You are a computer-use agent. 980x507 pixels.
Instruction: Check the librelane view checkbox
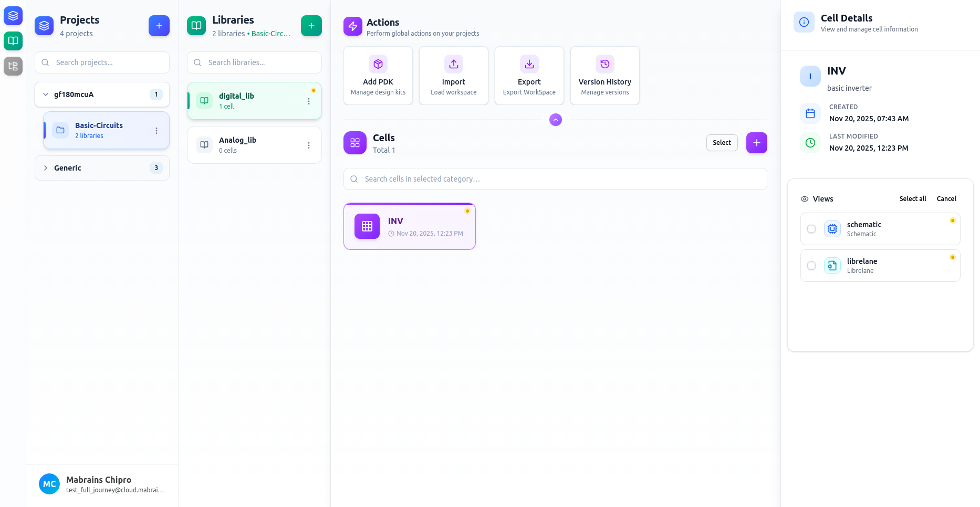coord(811,266)
